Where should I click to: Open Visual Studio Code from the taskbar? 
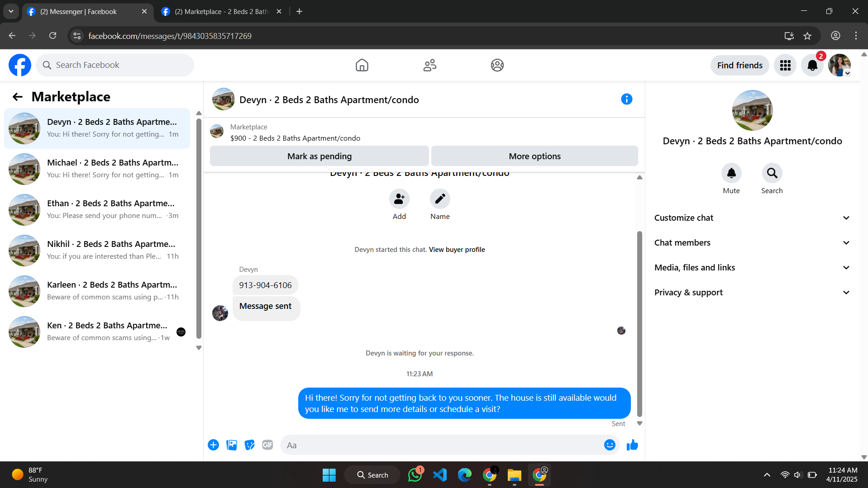click(440, 475)
